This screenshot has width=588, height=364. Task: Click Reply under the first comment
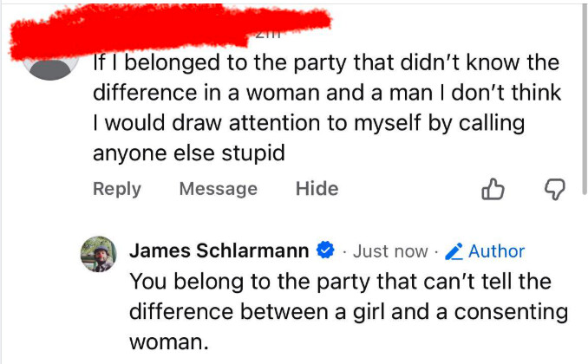(x=117, y=189)
